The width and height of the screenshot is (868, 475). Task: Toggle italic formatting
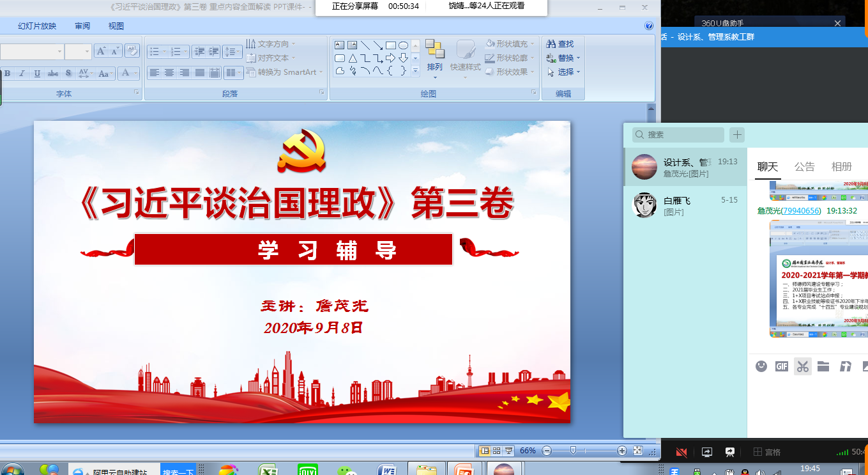[x=21, y=73]
